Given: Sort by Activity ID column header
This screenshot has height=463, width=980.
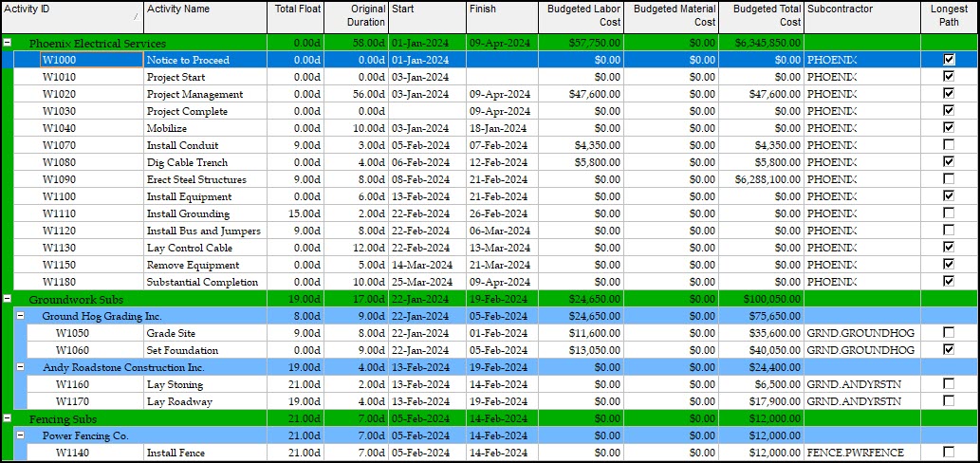Looking at the screenshot, I should click(x=66, y=15).
